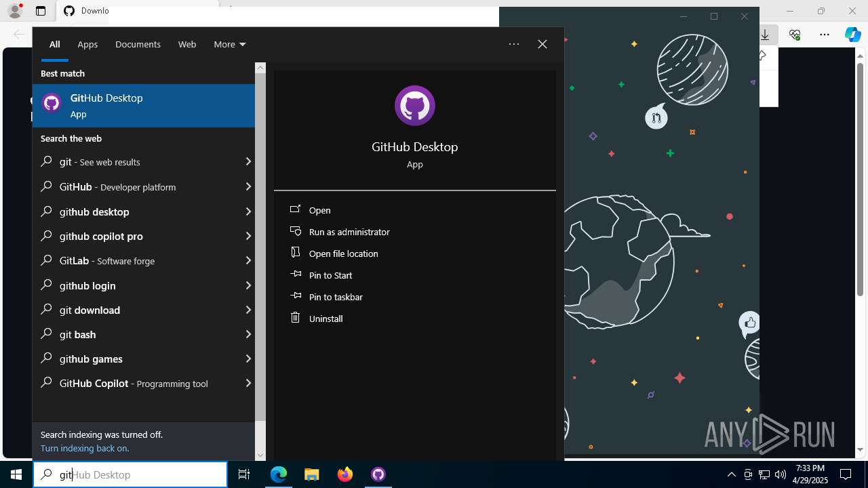Open the search options ellipsis menu
868x488 pixels.
coord(514,44)
